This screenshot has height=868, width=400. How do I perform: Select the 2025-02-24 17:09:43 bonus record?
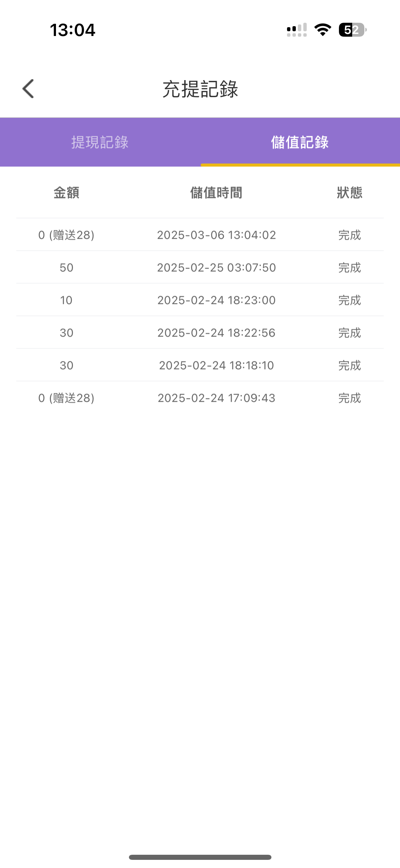click(216, 398)
